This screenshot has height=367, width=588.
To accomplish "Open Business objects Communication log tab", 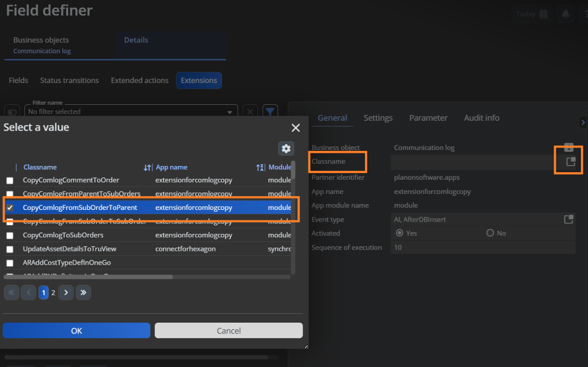I will [x=59, y=45].
